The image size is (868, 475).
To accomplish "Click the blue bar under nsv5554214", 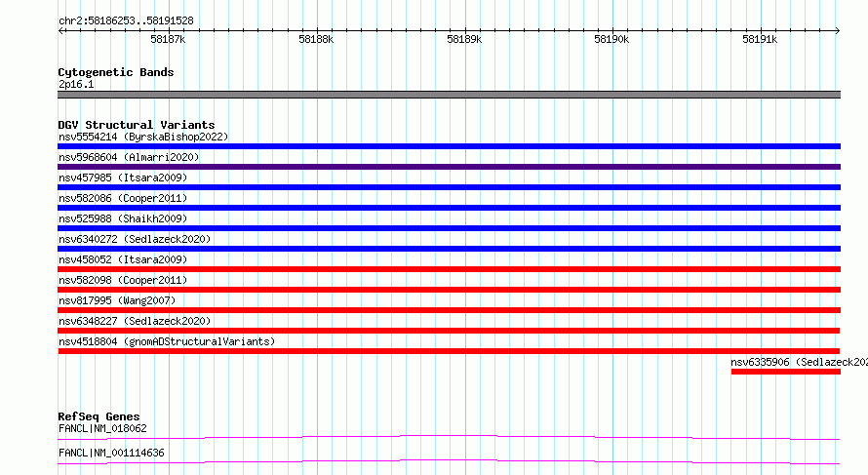I will [449, 146].
